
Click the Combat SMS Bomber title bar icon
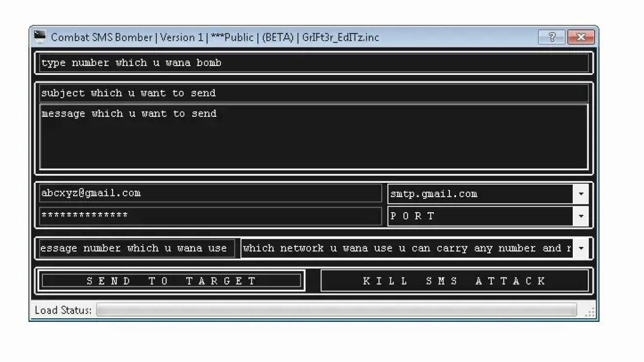(x=40, y=37)
